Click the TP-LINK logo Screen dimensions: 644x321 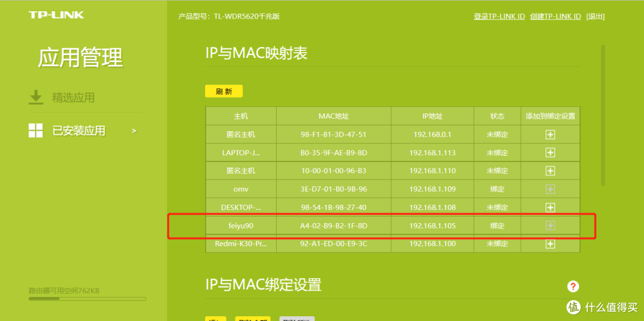[56, 15]
